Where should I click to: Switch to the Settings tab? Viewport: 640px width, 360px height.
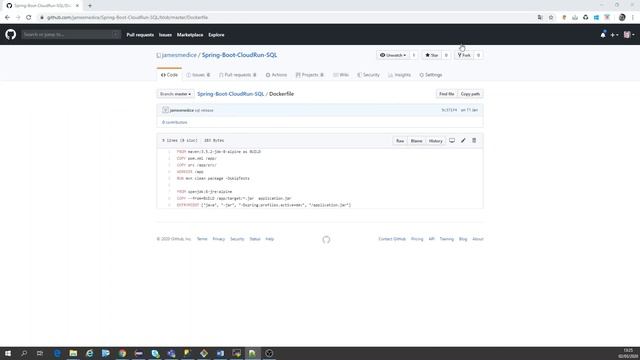click(x=431, y=75)
